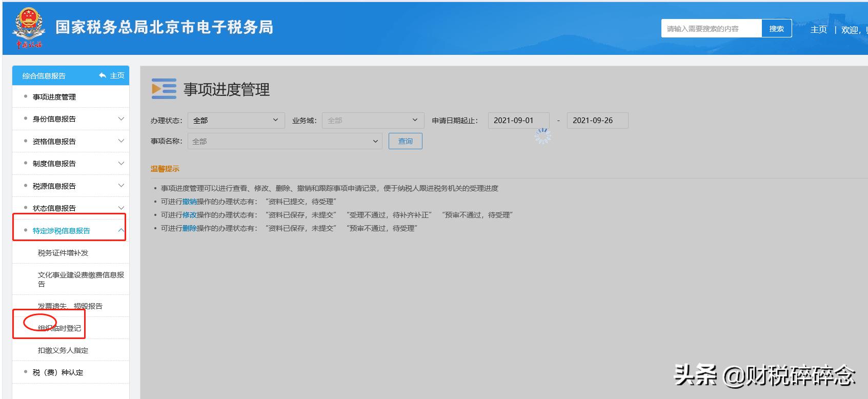The image size is (868, 399).
Task: Click the back arrow icon beside 主页
Action: pos(103,75)
